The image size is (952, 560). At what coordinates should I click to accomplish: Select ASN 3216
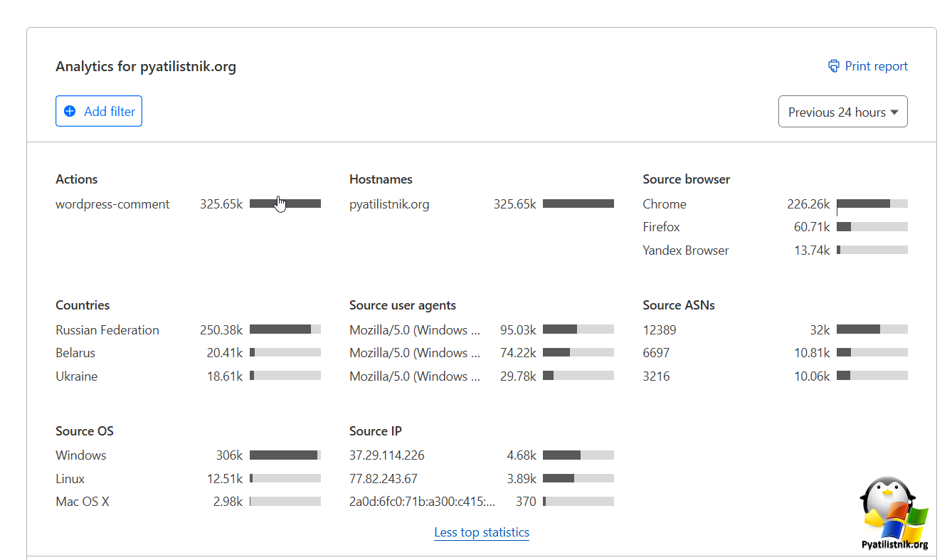click(x=656, y=376)
